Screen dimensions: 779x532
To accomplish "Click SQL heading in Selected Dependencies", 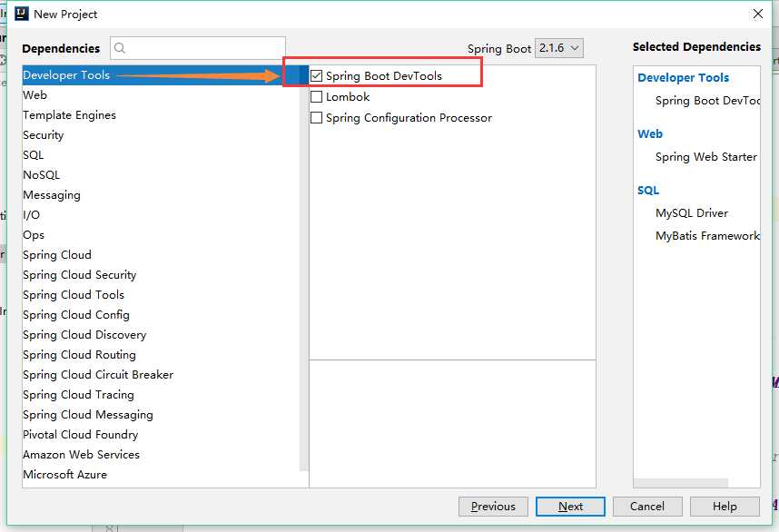I will click(x=648, y=191).
